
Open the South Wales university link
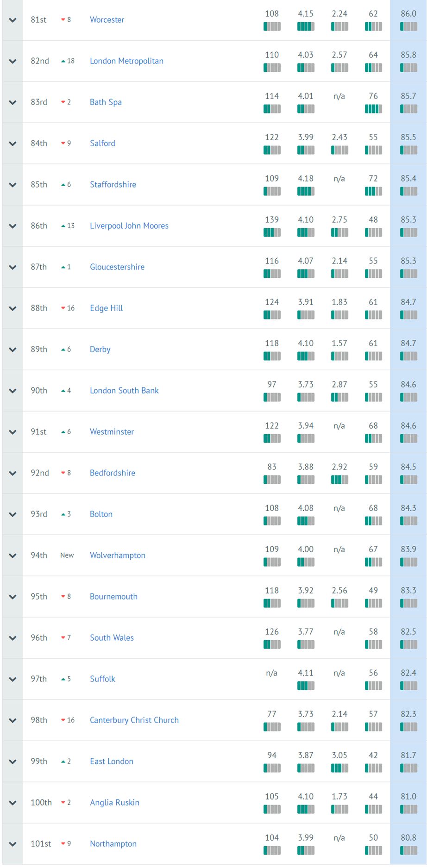pos(112,638)
